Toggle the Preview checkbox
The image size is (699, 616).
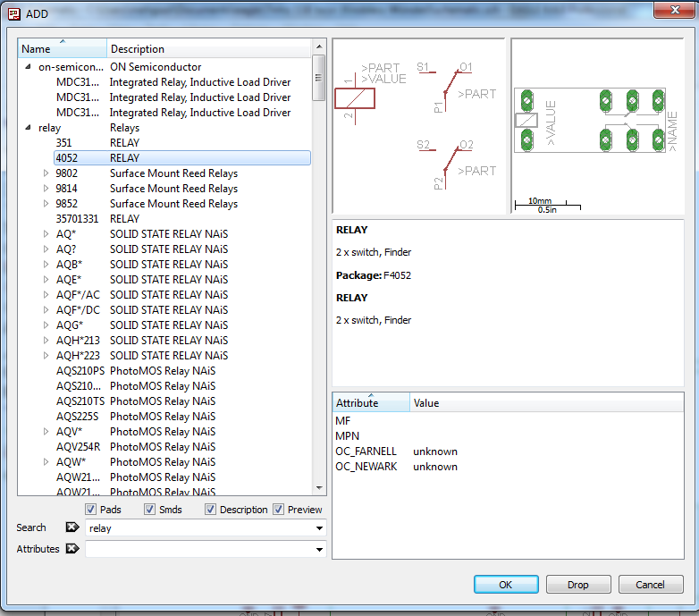click(279, 510)
